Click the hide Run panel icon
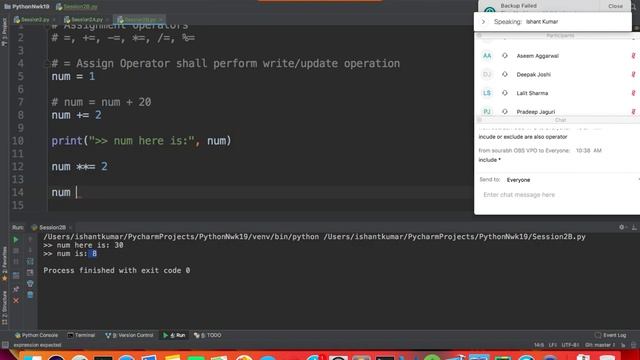Viewport: 640px width, 360px height. click(x=634, y=227)
